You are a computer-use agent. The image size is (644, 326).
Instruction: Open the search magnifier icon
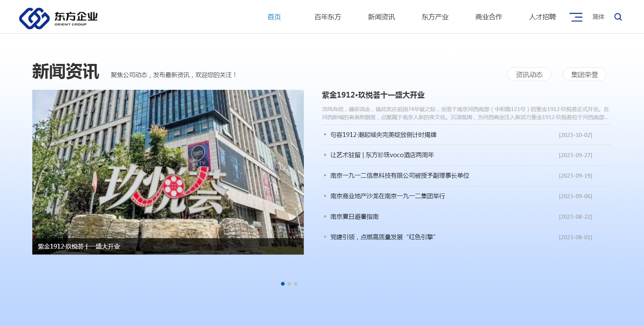point(618,17)
